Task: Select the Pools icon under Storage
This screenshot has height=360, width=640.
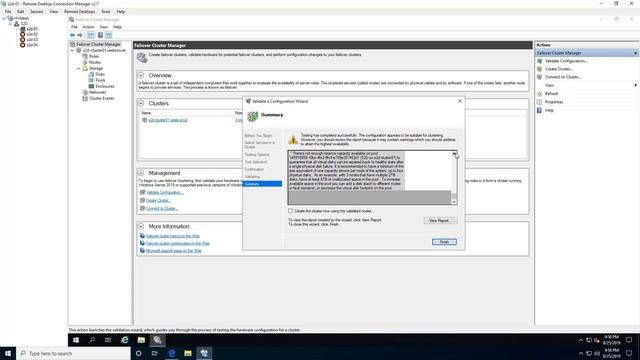Action: (91, 80)
